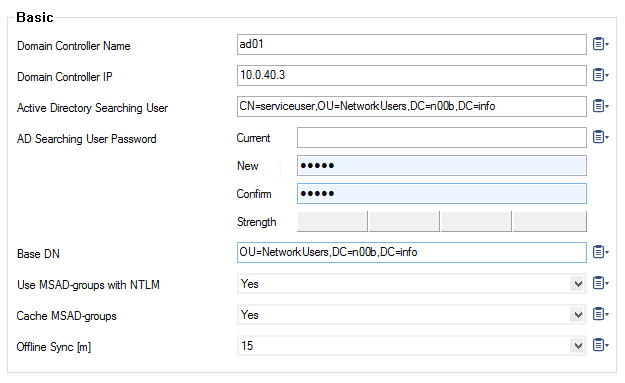Focus the Domain Controller IP field 10.0.40.3
The height and width of the screenshot is (383, 625).
pyautogui.click(x=412, y=75)
